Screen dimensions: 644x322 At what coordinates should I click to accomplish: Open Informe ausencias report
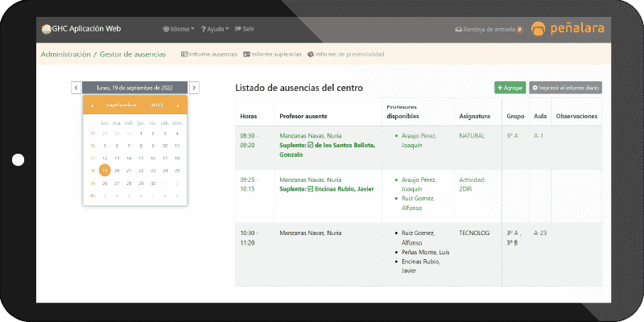pyautogui.click(x=209, y=54)
